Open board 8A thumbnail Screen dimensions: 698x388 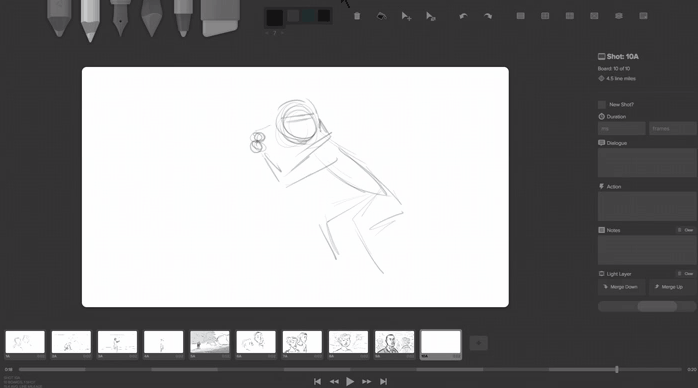pyautogui.click(x=349, y=342)
